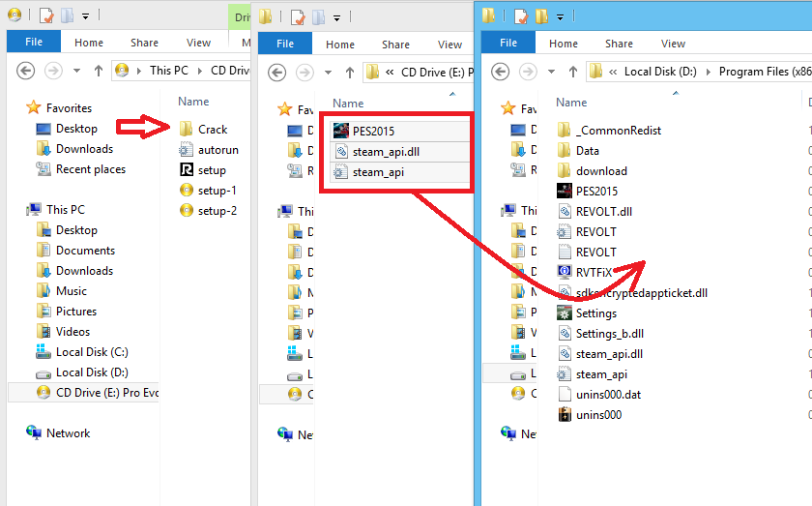Select PES2015 in the middle CD Drive window
Viewport: 812px width, 506px height.
pos(398,132)
